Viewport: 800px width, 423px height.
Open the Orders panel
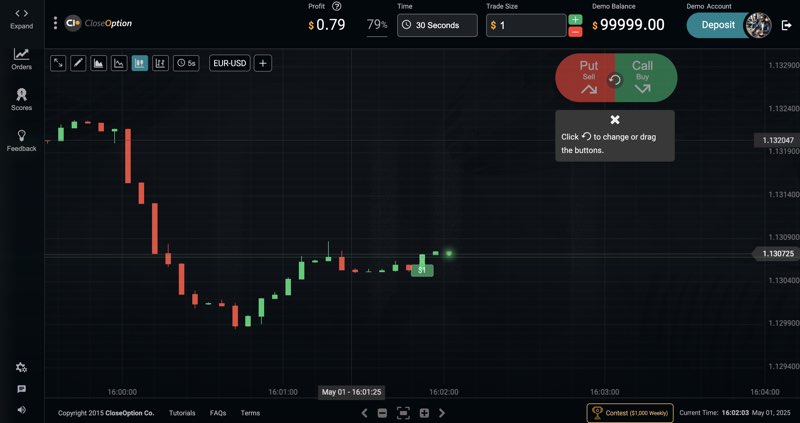coord(21,59)
